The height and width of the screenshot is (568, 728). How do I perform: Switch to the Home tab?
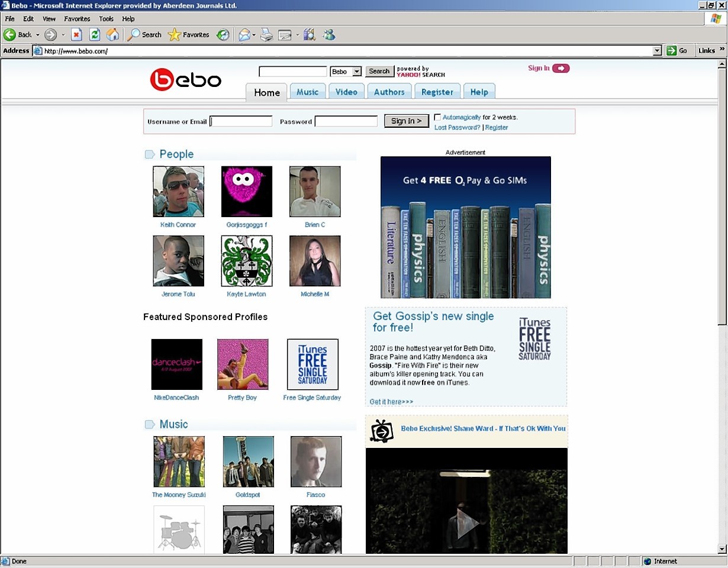click(267, 92)
